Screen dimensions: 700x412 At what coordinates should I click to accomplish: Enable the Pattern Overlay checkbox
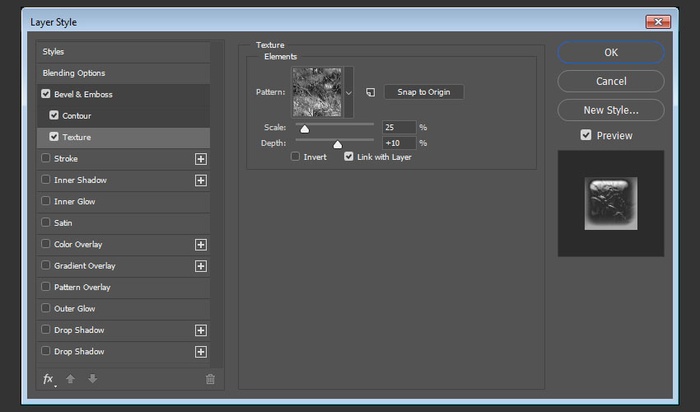46,287
